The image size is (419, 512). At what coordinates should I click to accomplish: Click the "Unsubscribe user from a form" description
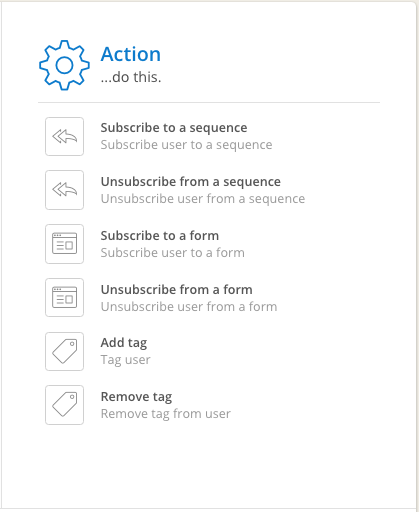pyautogui.click(x=189, y=307)
